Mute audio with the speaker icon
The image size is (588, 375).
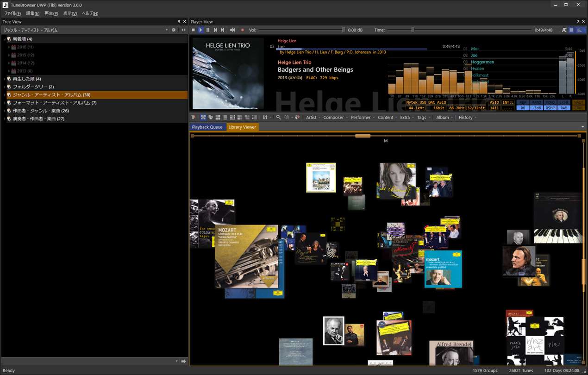coord(232,30)
